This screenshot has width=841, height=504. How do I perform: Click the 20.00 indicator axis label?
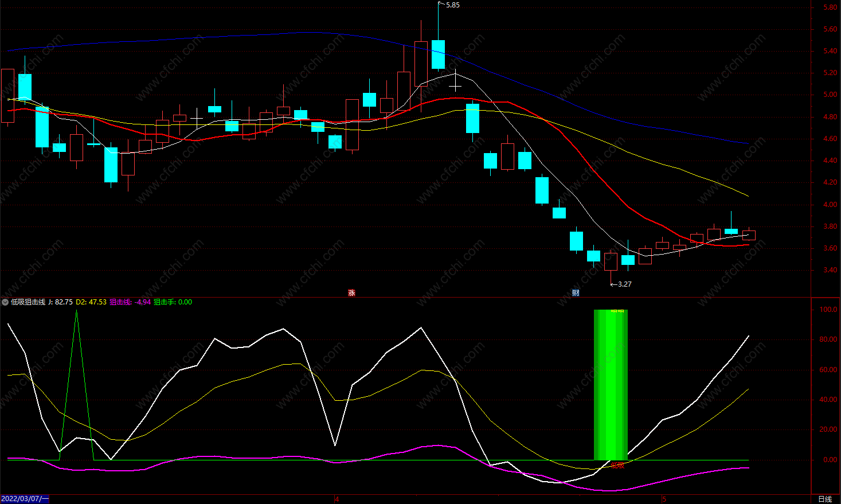click(828, 429)
